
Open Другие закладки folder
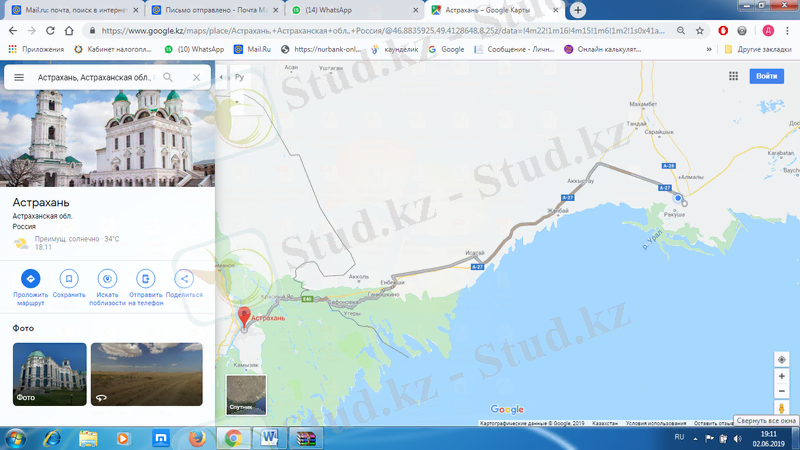[758, 49]
